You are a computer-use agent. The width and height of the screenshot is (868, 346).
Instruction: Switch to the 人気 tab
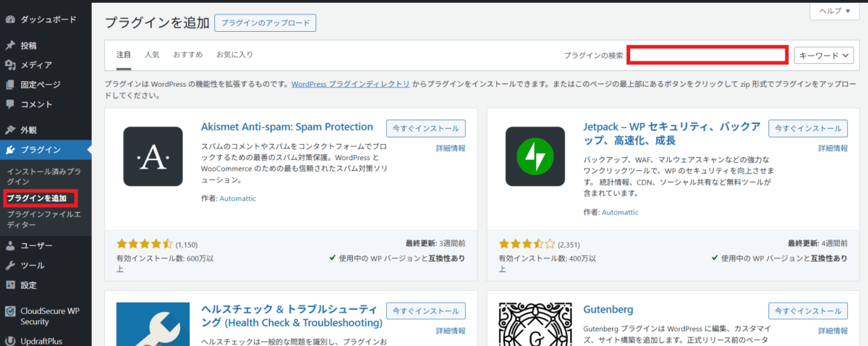(152, 55)
